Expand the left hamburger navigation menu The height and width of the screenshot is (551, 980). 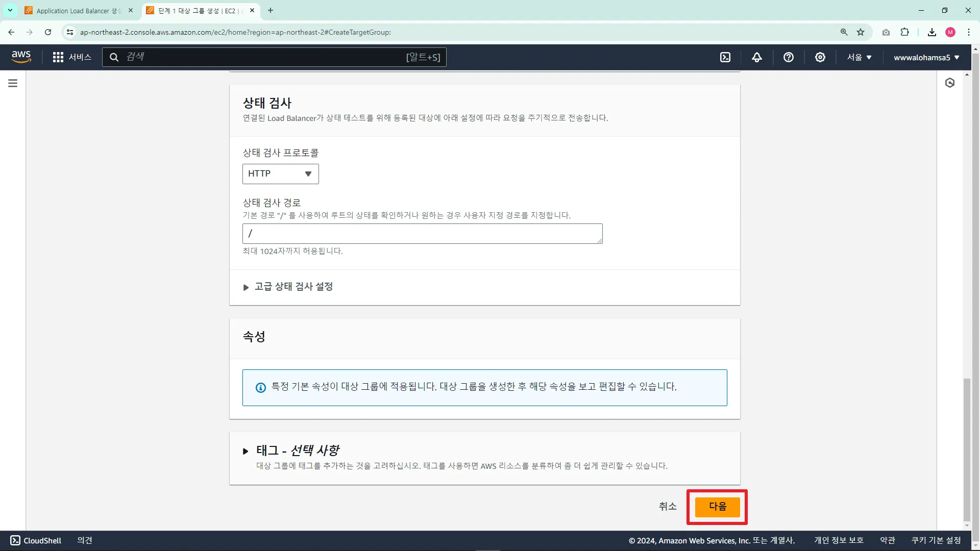[13, 83]
